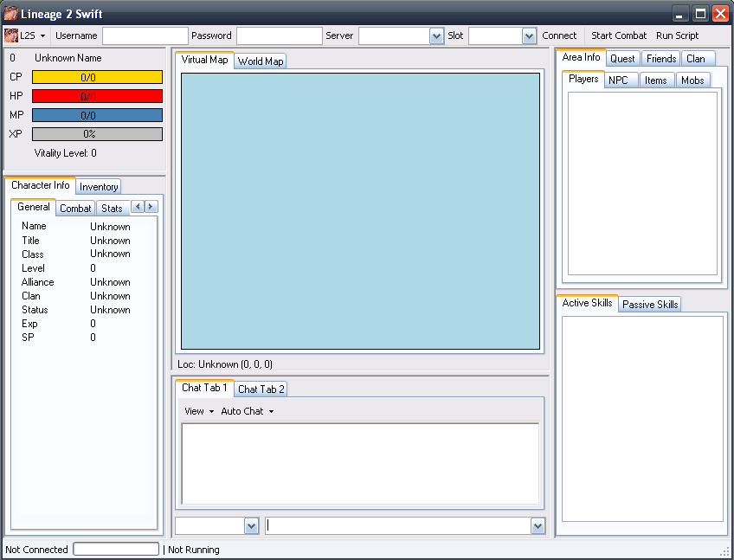
Task: Expand the chat channel combo box
Action: (x=251, y=526)
